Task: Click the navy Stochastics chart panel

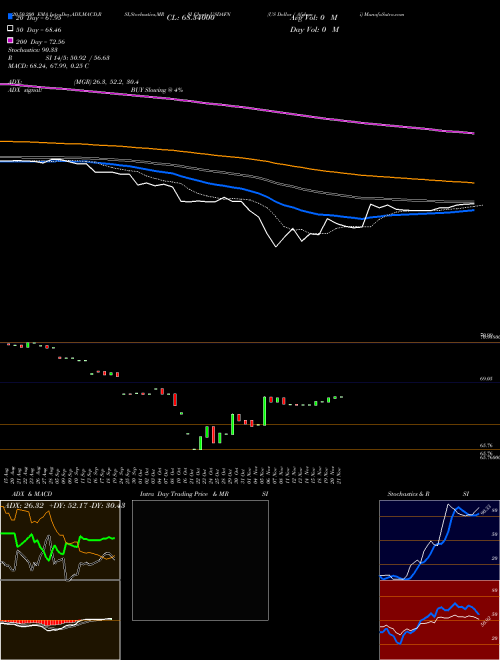Action: click(439, 540)
